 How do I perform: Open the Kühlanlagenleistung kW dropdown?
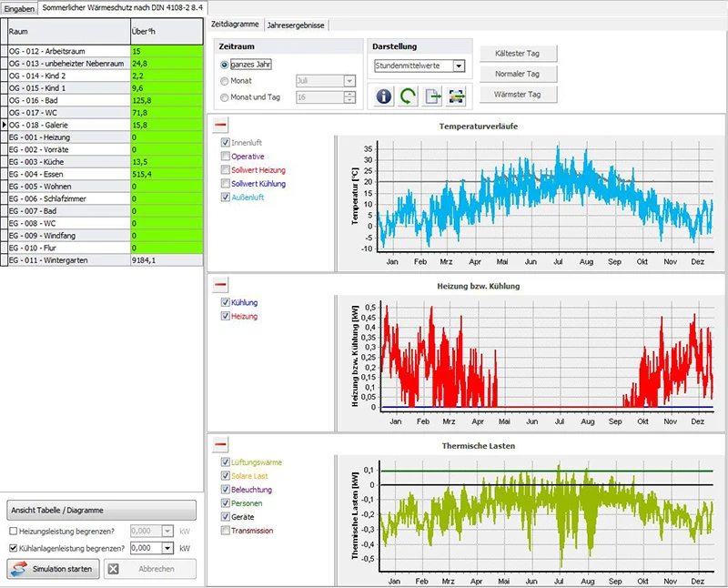(x=167, y=548)
